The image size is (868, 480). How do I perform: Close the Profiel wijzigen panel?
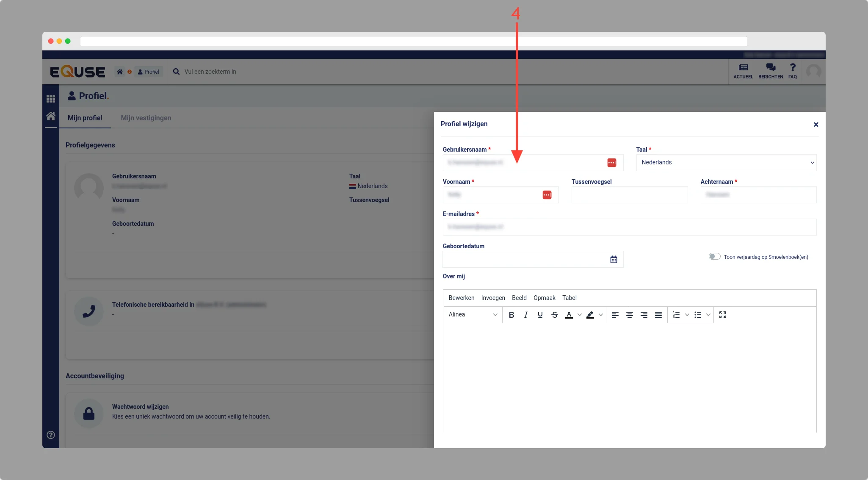pyautogui.click(x=816, y=125)
